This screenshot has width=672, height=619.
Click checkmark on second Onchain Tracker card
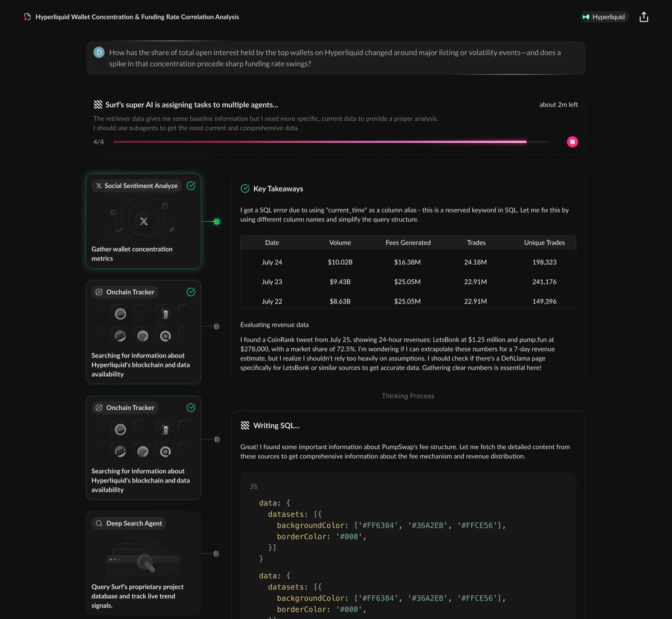[x=191, y=408]
